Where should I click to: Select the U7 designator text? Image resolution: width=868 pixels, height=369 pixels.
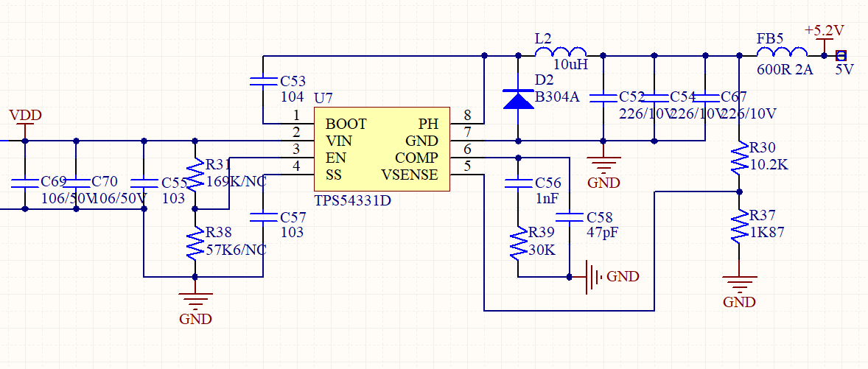[x=323, y=99]
